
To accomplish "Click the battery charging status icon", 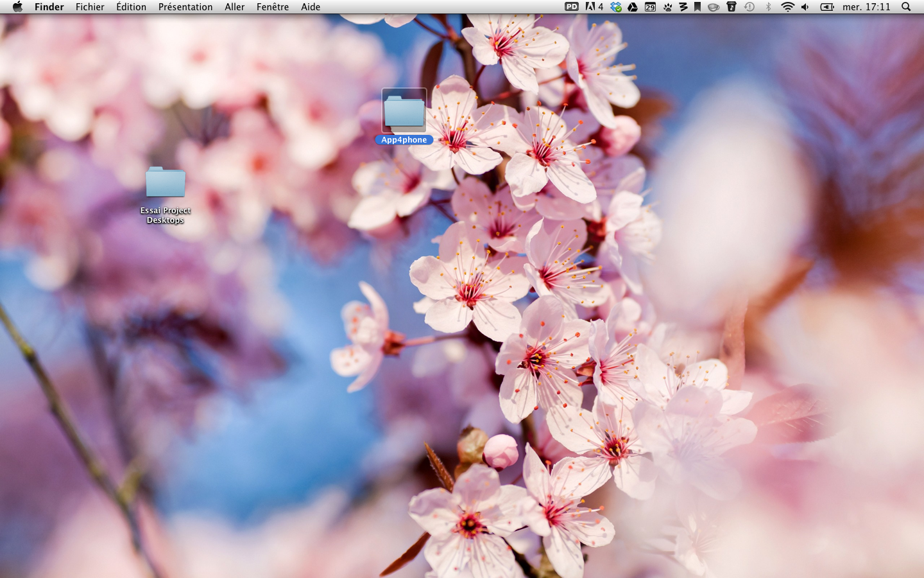I will [x=827, y=7].
